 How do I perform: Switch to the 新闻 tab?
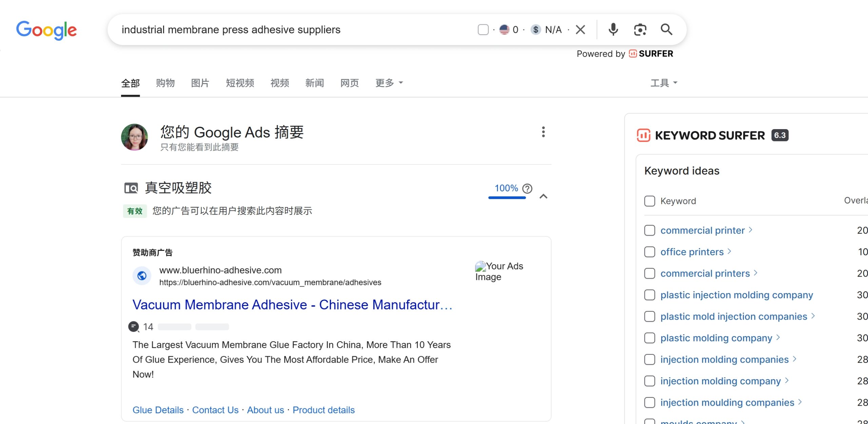[x=315, y=83]
